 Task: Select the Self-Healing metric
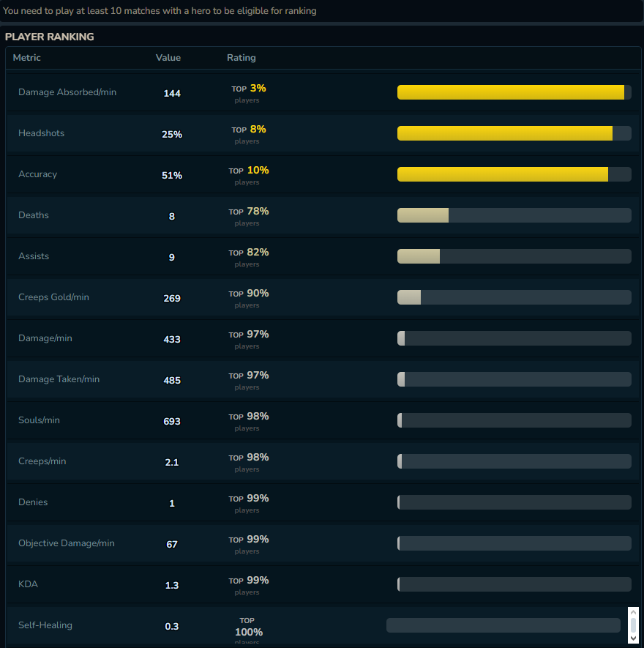(45, 625)
